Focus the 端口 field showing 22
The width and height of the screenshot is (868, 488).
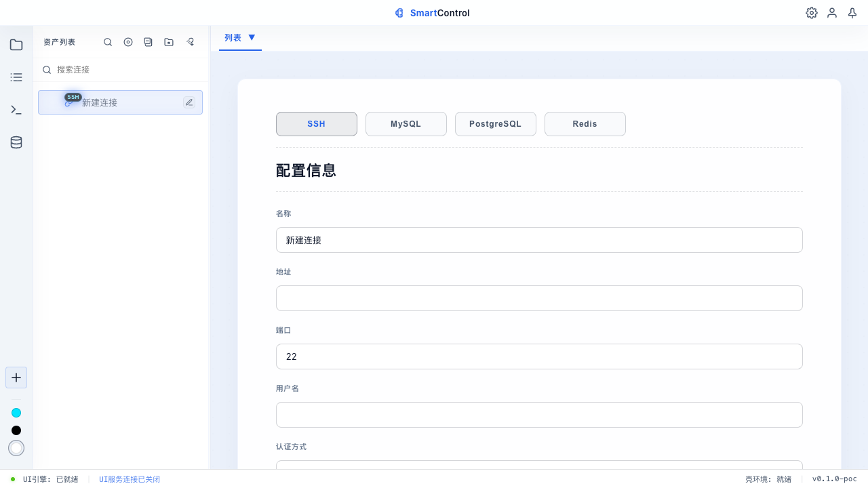(539, 357)
